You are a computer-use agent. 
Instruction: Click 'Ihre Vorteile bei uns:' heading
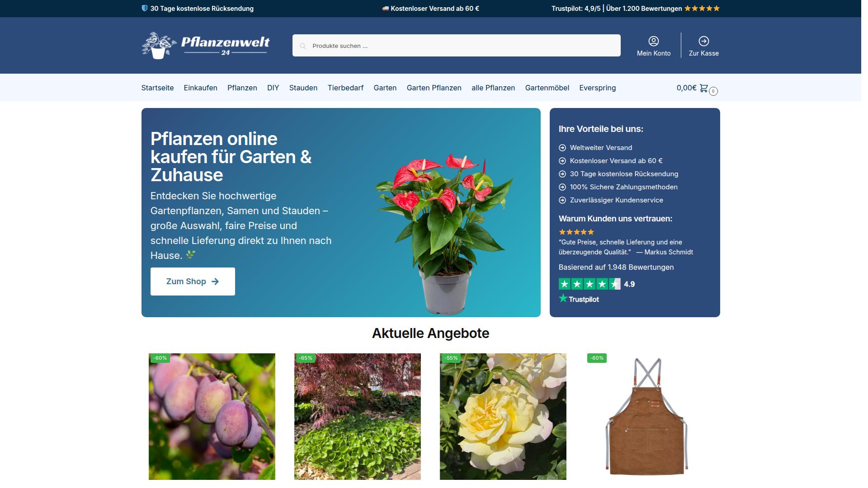(x=601, y=129)
